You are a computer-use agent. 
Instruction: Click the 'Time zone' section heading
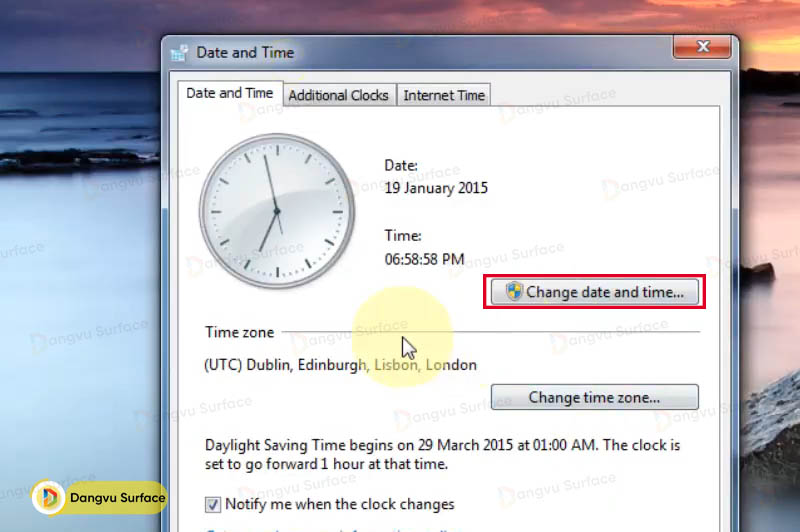238,332
